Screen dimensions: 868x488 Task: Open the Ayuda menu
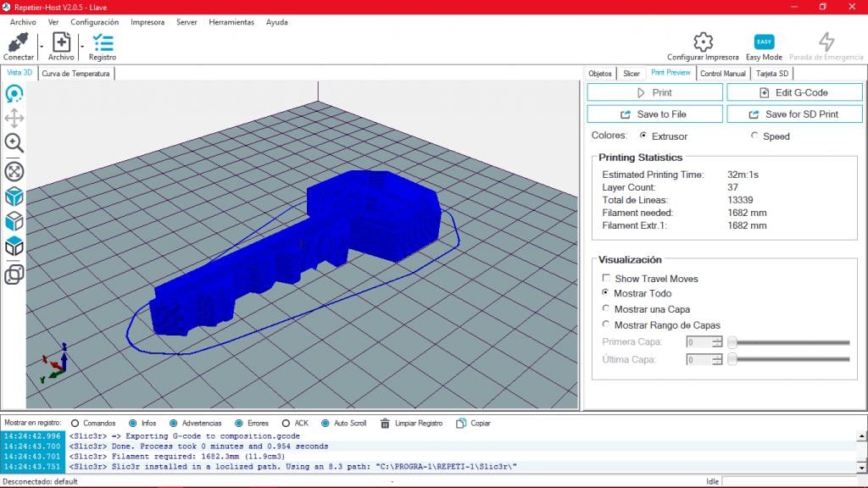[277, 22]
